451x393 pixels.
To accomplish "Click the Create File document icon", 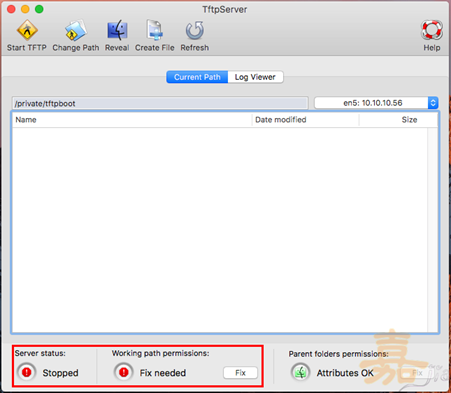I will tap(155, 30).
